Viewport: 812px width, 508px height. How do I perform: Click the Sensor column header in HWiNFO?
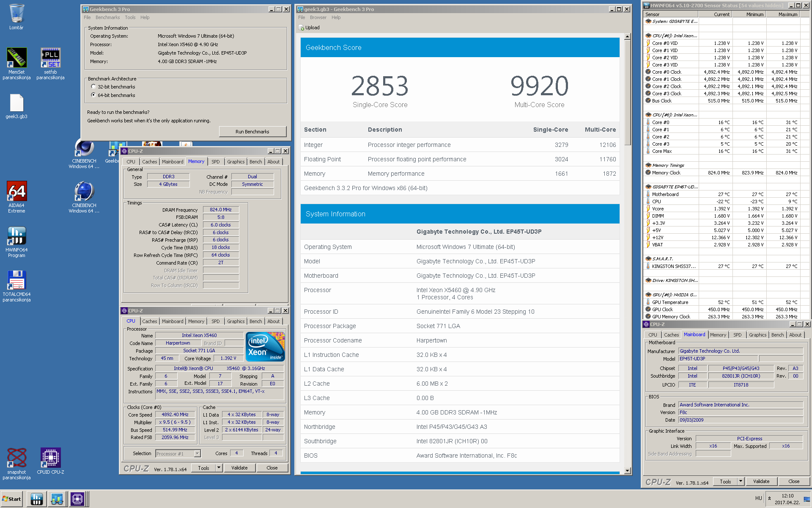[x=671, y=14]
